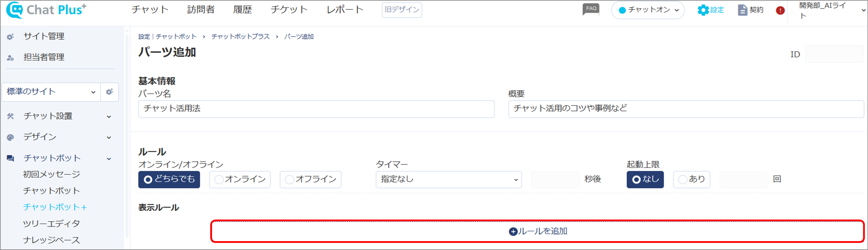The width and height of the screenshot is (868, 250).
Task: Click the settings gear icon in header
Action: (x=703, y=10)
